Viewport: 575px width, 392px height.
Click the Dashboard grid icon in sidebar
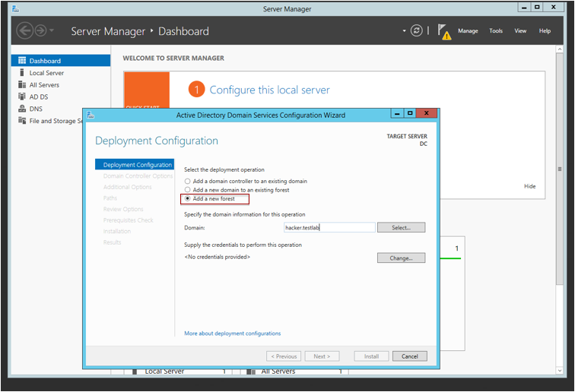click(x=22, y=61)
